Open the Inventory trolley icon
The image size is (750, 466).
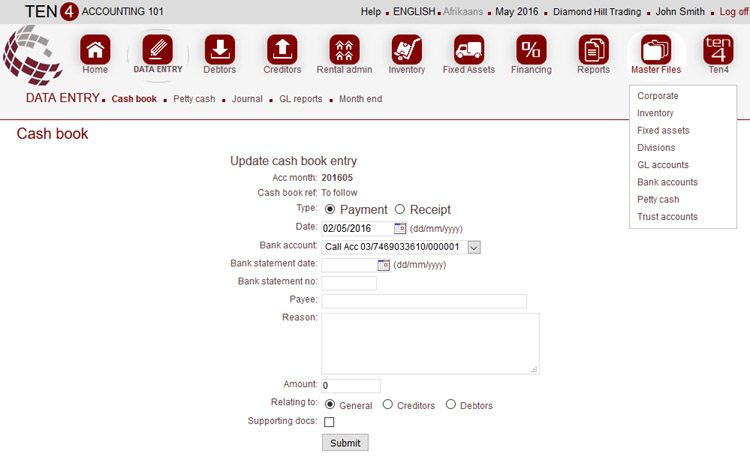406,49
